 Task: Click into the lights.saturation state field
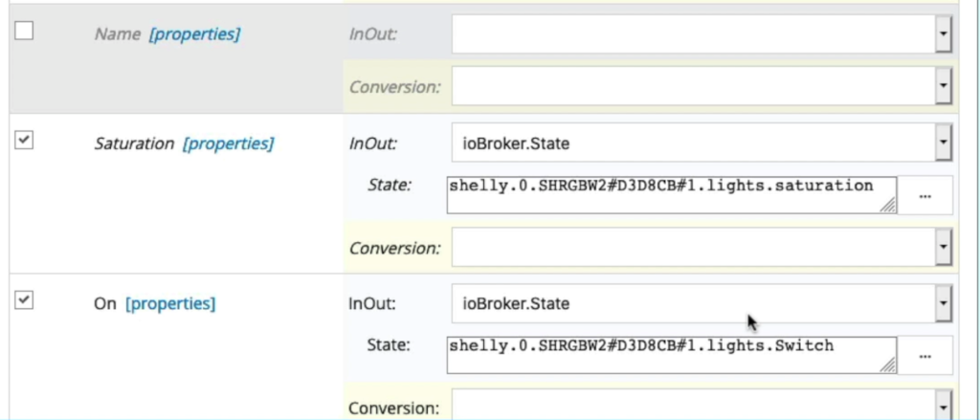click(671, 195)
